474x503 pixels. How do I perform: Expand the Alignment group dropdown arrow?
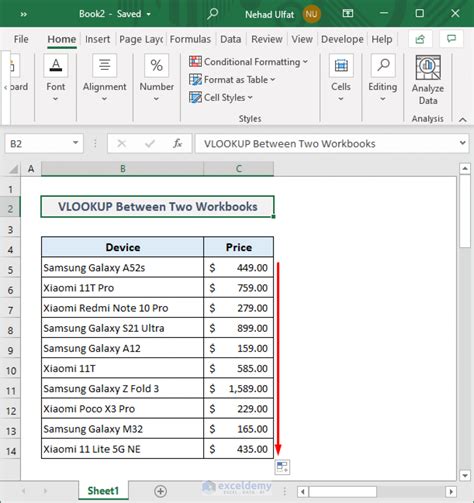click(x=104, y=99)
